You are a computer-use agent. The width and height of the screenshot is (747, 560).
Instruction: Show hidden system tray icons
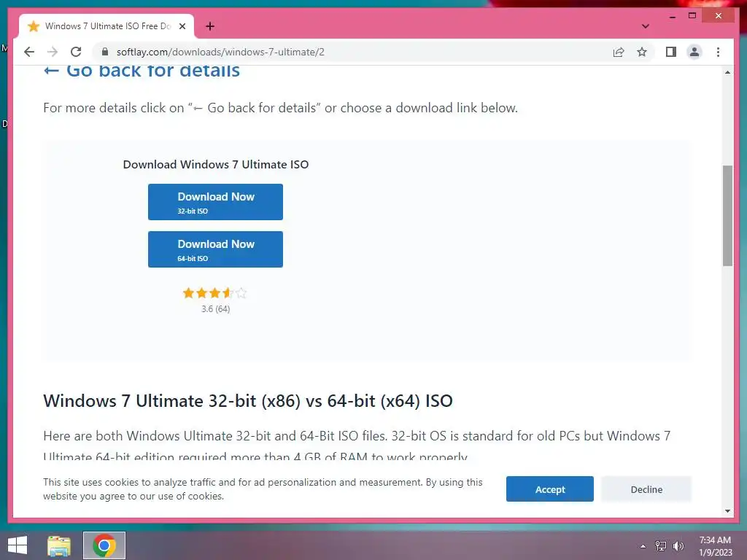[x=643, y=546]
